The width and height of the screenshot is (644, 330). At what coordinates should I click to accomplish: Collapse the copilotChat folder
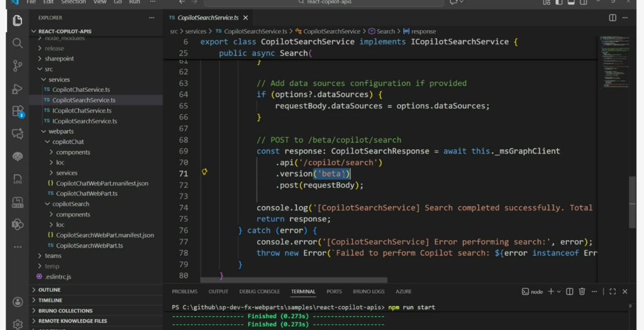tap(68, 142)
